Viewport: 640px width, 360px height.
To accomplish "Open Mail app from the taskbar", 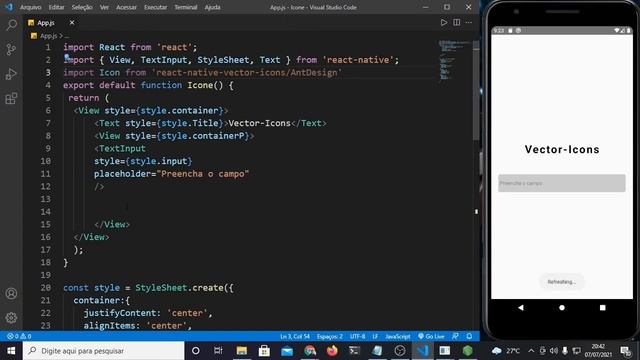I will point(287,351).
